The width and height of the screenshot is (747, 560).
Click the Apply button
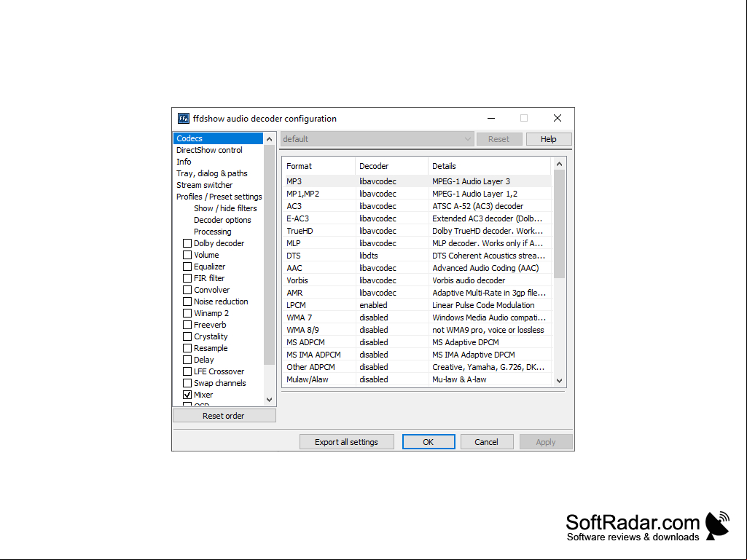[545, 442]
